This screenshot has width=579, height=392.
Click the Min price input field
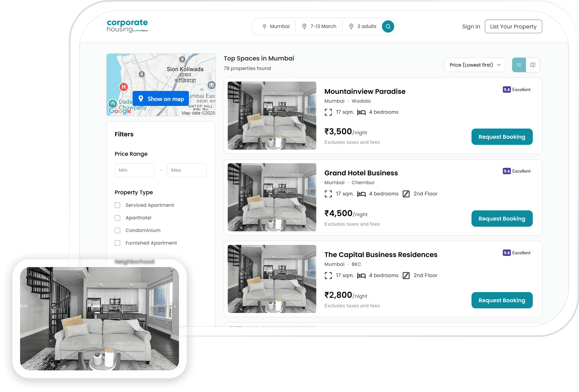(x=134, y=170)
